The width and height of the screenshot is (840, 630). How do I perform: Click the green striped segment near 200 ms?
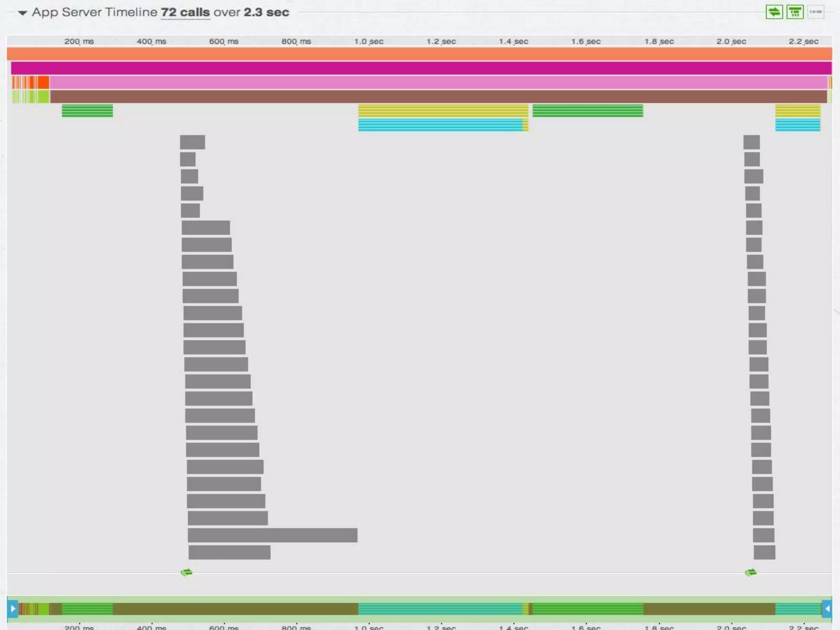point(87,111)
